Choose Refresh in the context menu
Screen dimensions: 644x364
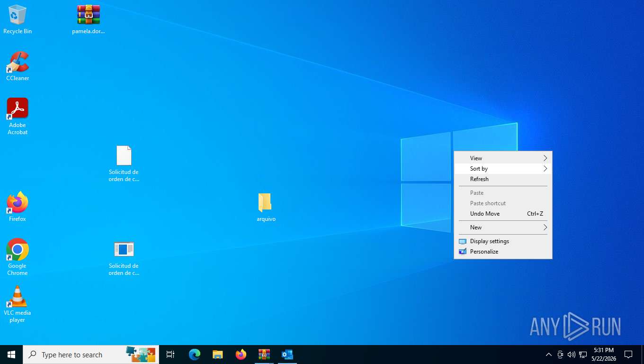pos(503,179)
